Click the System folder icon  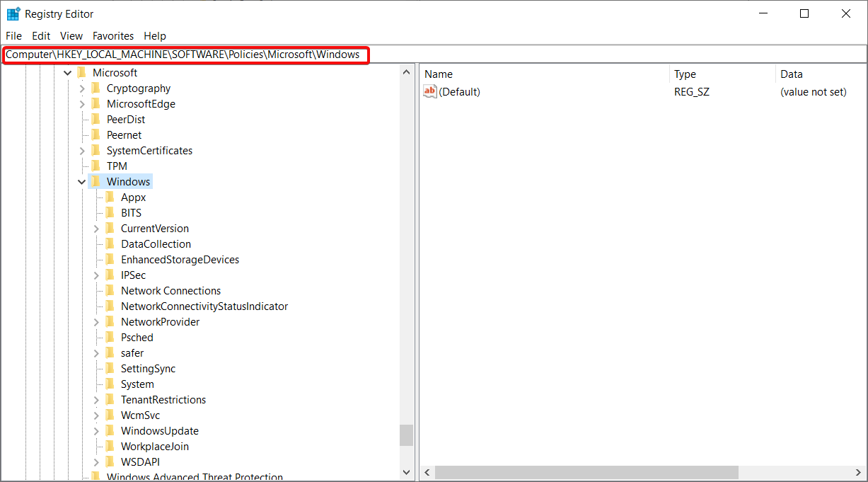coord(110,384)
